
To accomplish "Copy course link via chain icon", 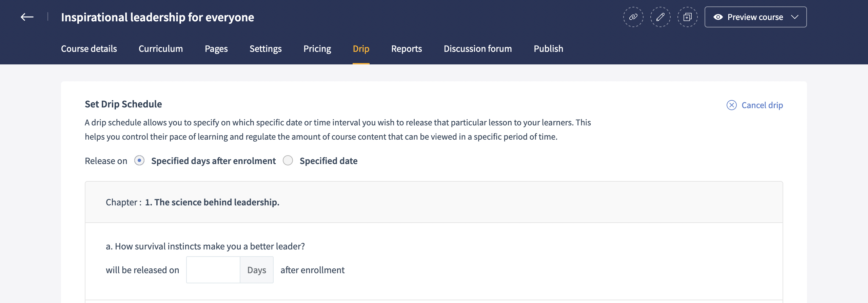I will pos(633,17).
